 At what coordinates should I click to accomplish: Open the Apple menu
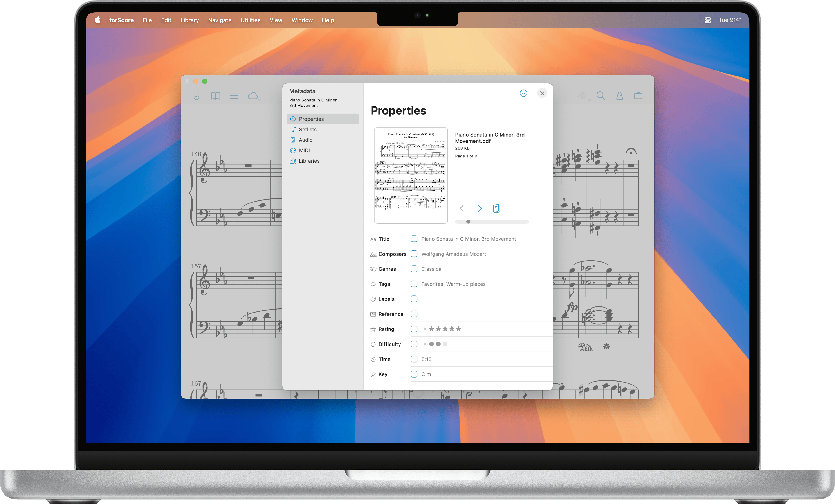[x=98, y=20]
